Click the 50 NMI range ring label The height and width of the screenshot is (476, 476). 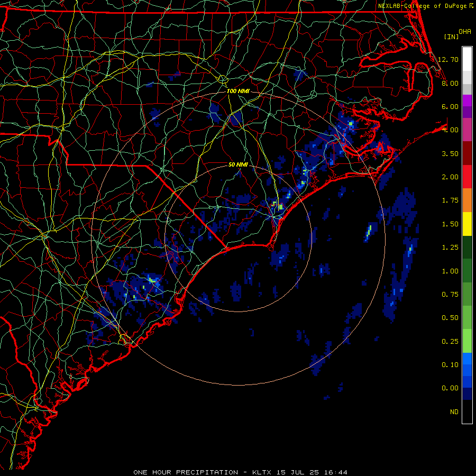click(238, 164)
